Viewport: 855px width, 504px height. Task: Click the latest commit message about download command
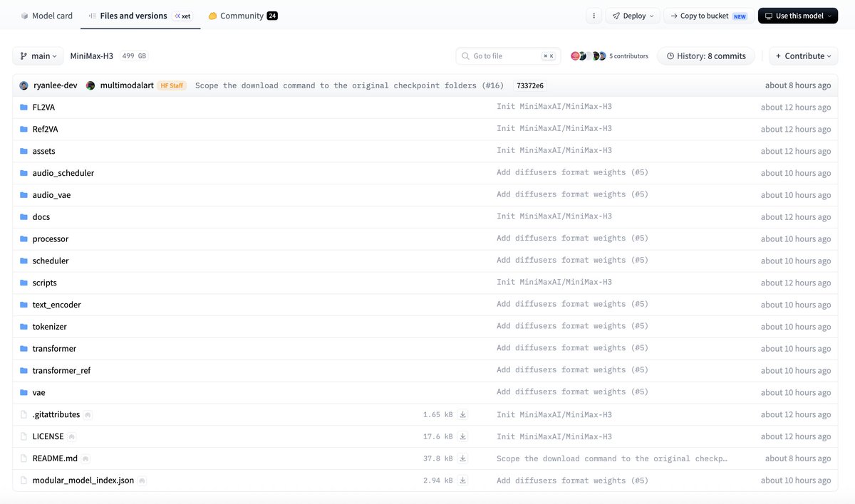pyautogui.click(x=349, y=85)
